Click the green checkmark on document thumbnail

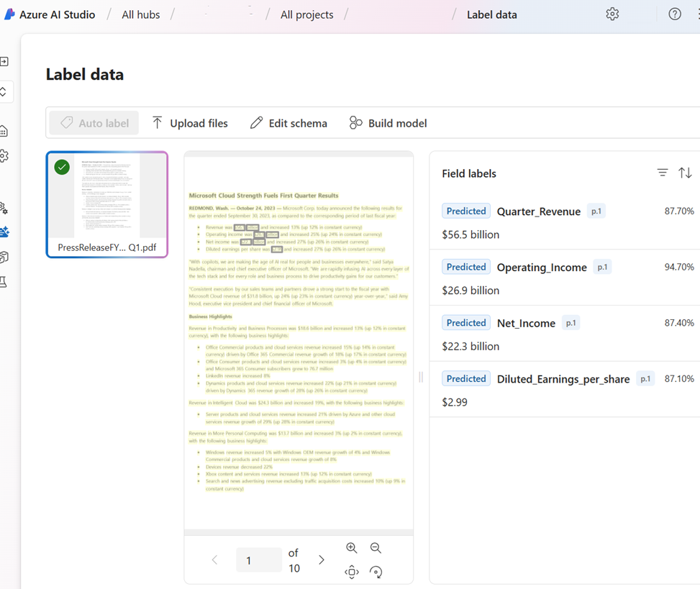[x=62, y=168]
